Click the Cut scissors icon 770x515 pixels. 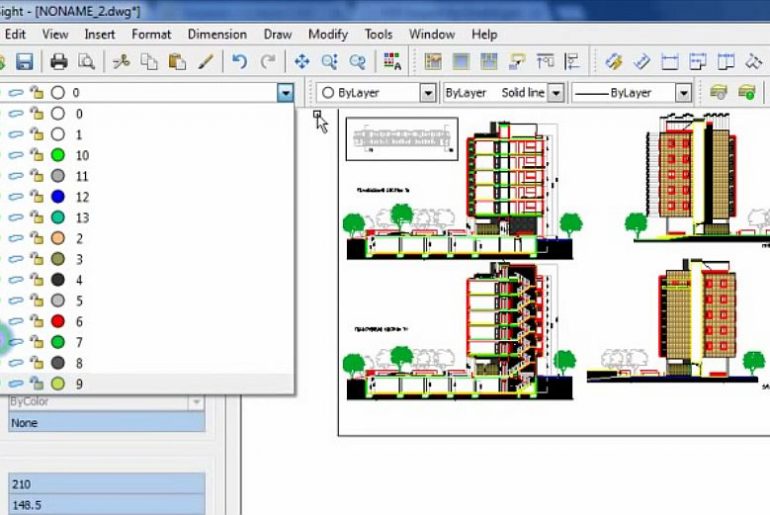click(x=121, y=62)
